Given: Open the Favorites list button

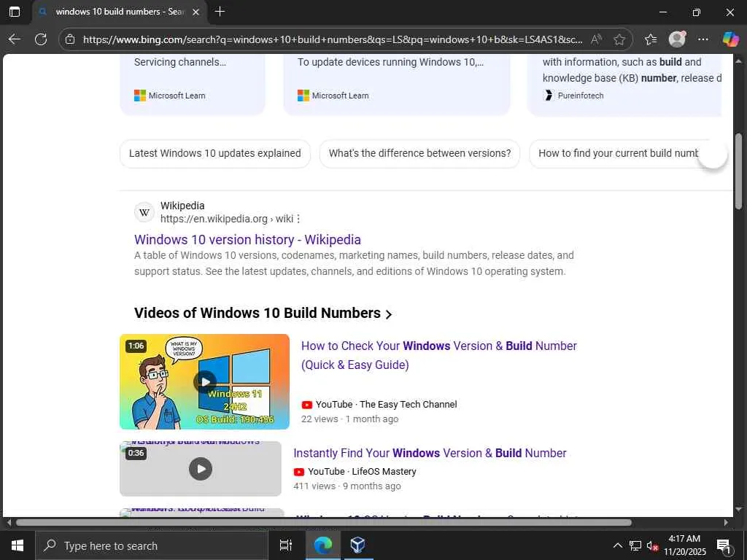Looking at the screenshot, I should click(651, 39).
